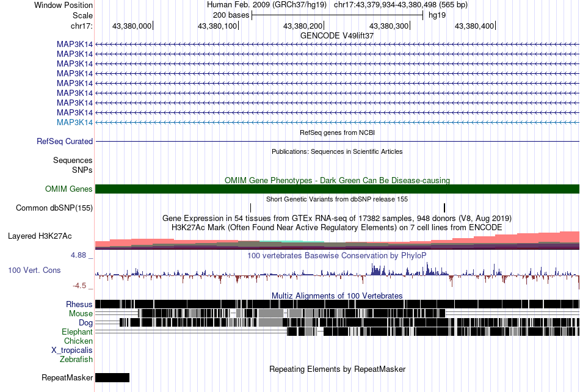Click the Dog species label

85,323
